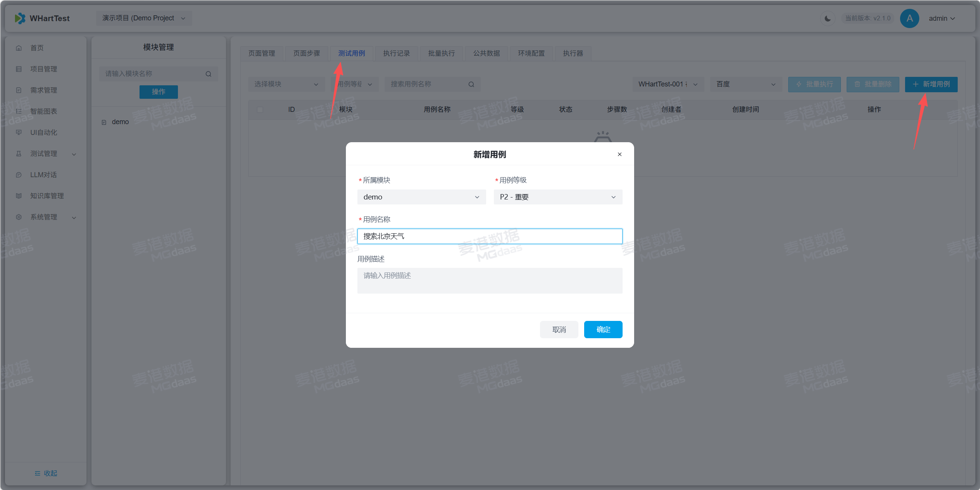980x490 pixels.
Task: Switch to the 执行记录 tab
Action: pyautogui.click(x=396, y=53)
